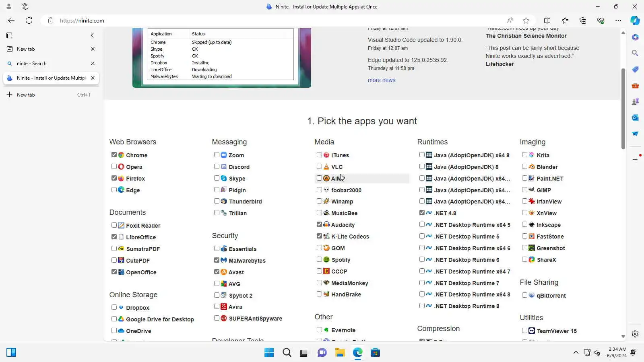Click the Avast app icon
Screen dimensions: 644x362
click(224, 272)
